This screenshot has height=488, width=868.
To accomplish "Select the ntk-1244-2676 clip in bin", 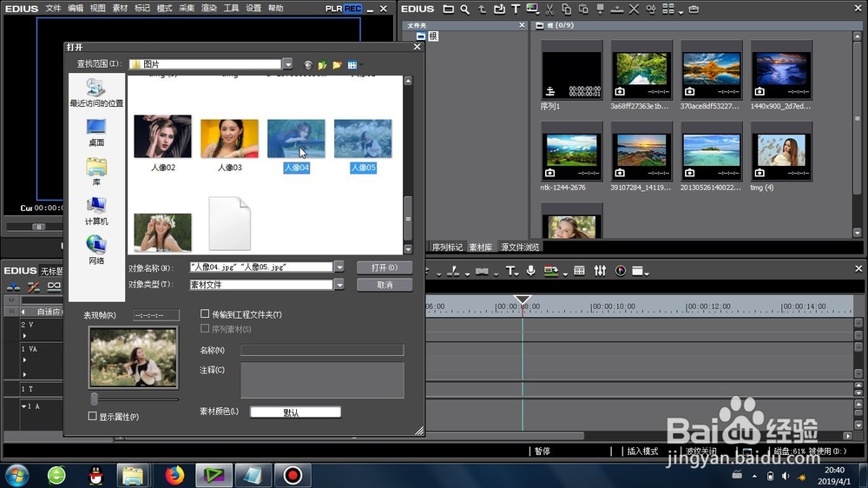I will (571, 157).
